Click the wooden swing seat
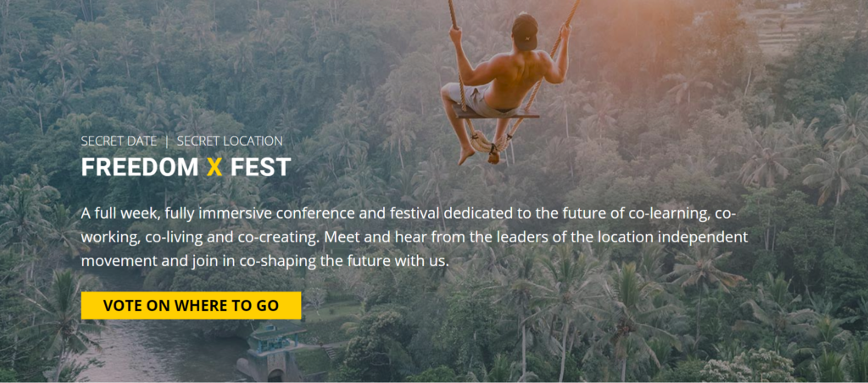The width and height of the screenshot is (868, 383). (x=496, y=114)
